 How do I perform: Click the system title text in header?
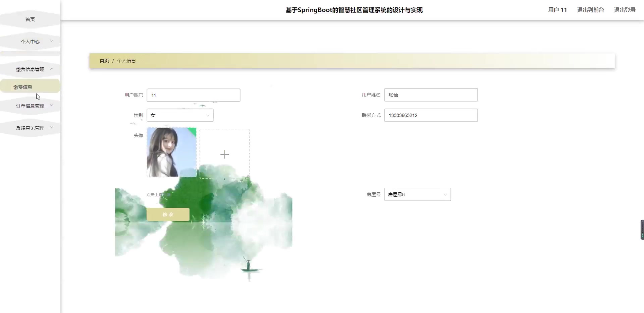(354, 10)
